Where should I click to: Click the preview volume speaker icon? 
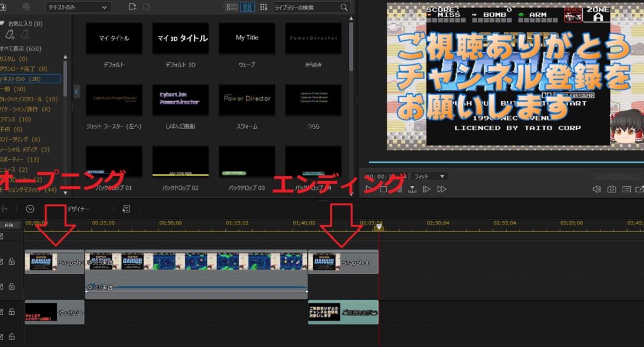[x=596, y=189]
